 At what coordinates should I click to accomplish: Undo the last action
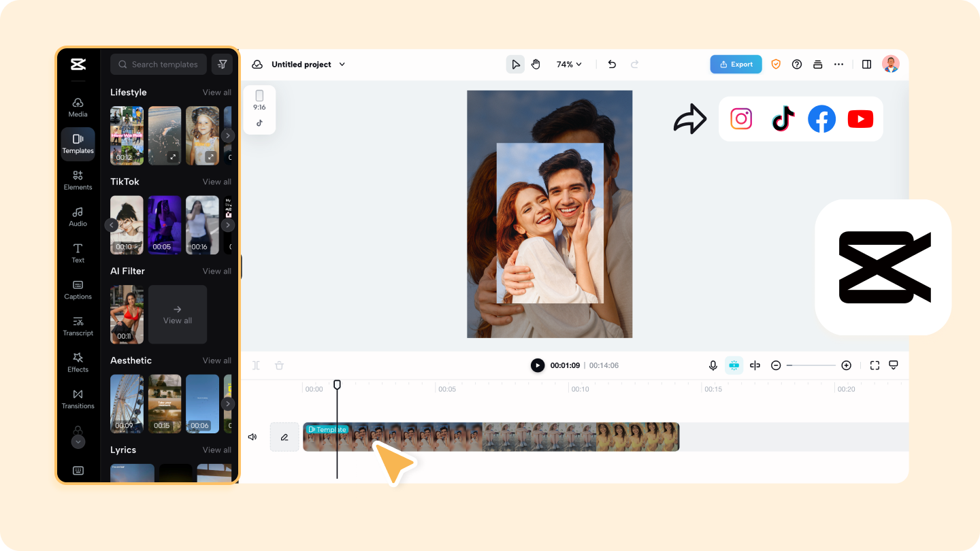click(x=612, y=65)
